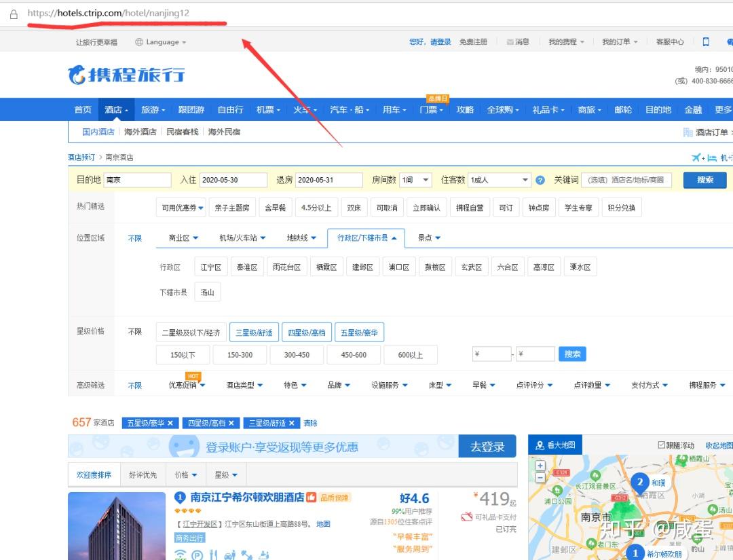Select the 江宁区 district

211,267
